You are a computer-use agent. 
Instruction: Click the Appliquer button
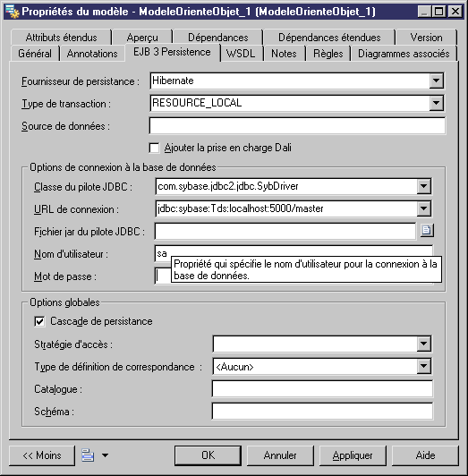click(353, 455)
